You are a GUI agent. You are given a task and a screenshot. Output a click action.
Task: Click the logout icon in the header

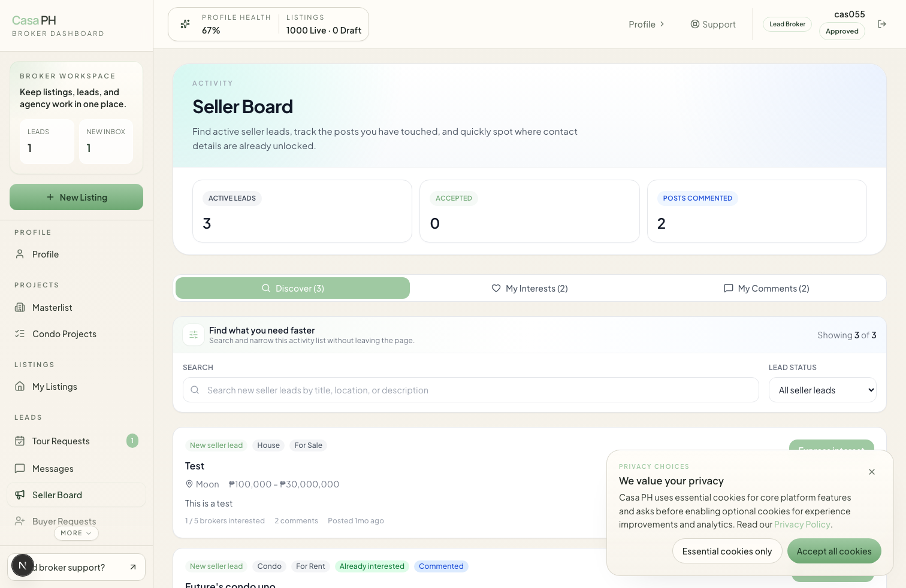[x=882, y=24]
